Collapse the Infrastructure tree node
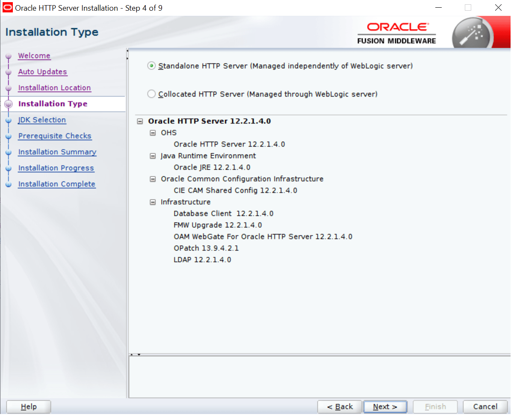This screenshot has height=420, width=514. (x=153, y=202)
